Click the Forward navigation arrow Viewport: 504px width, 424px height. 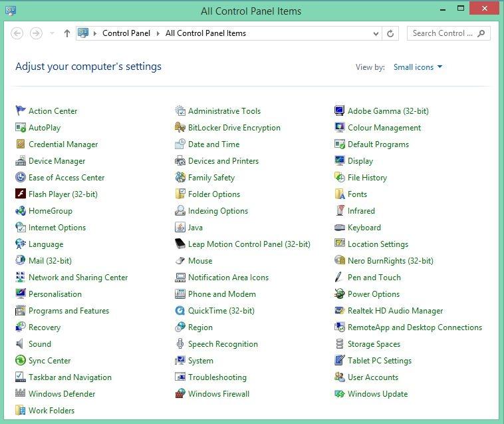click(x=36, y=33)
